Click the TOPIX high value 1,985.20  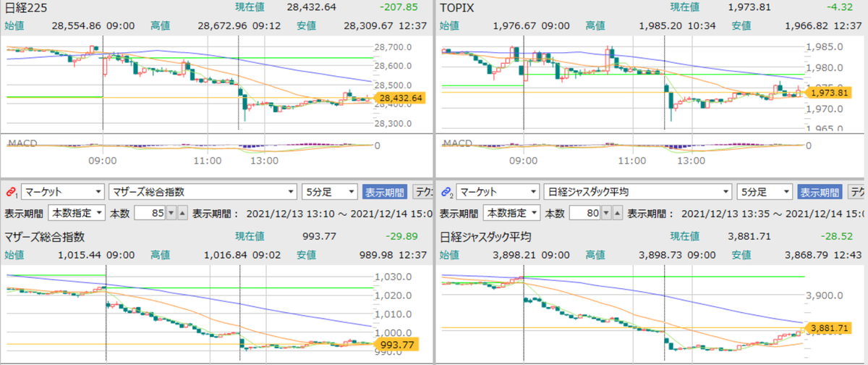[x=661, y=25]
